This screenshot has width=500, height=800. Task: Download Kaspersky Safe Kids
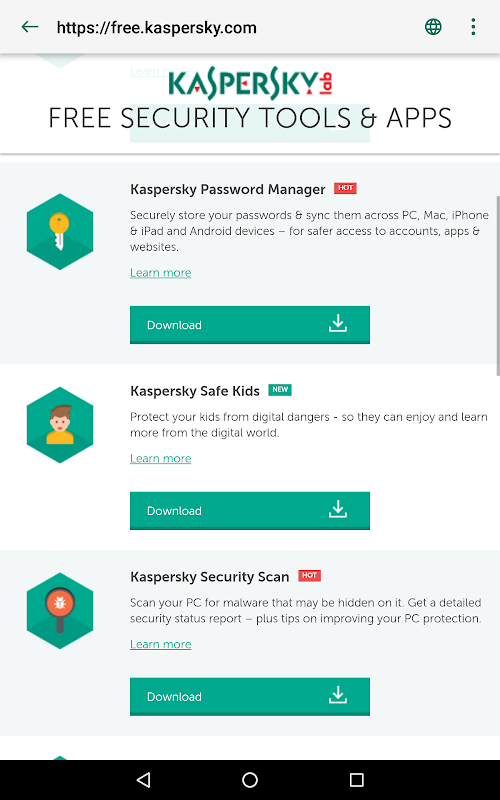point(250,511)
